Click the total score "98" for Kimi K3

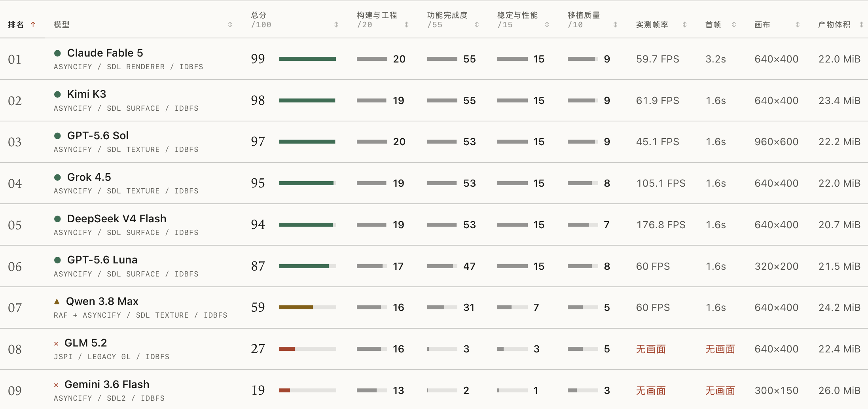(x=258, y=100)
